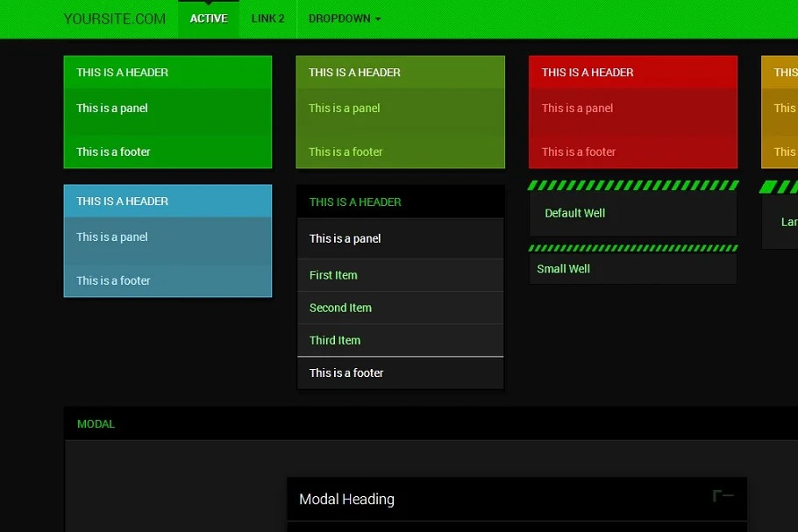Select First Item in the list
Viewport: 798px width, 532px height.
[x=333, y=275]
